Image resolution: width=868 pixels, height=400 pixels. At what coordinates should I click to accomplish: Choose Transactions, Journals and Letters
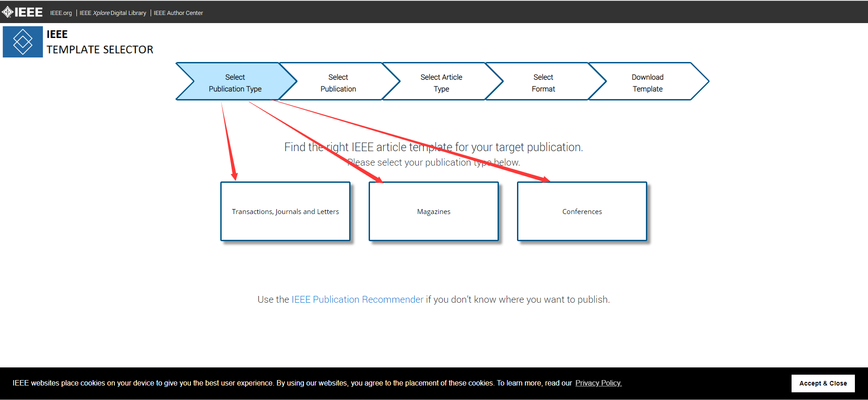pyautogui.click(x=285, y=211)
